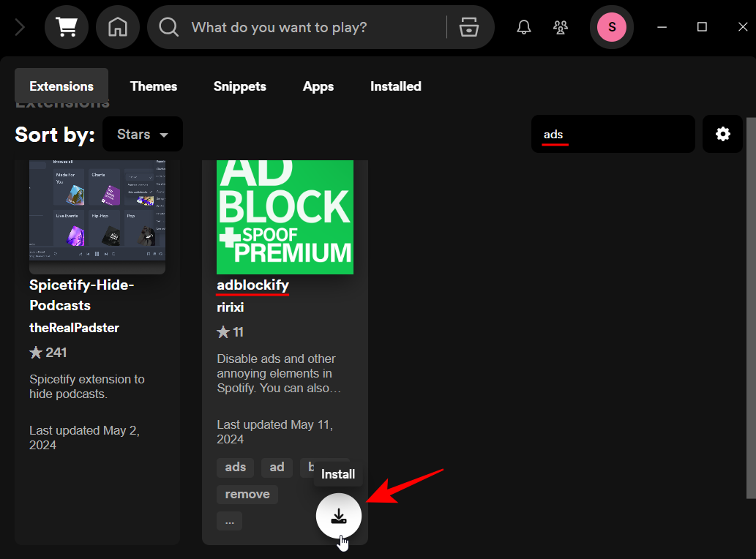The height and width of the screenshot is (559, 756).
Task: Click the magnifying glass search icon
Action: coord(169,28)
